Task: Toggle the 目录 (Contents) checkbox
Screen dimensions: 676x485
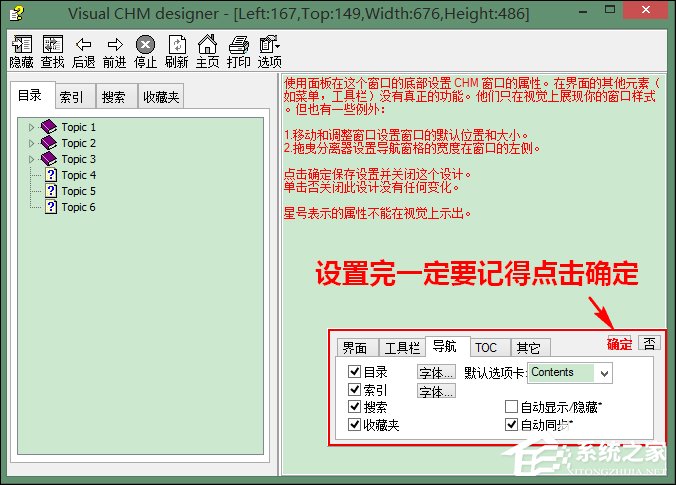Action: [354, 371]
